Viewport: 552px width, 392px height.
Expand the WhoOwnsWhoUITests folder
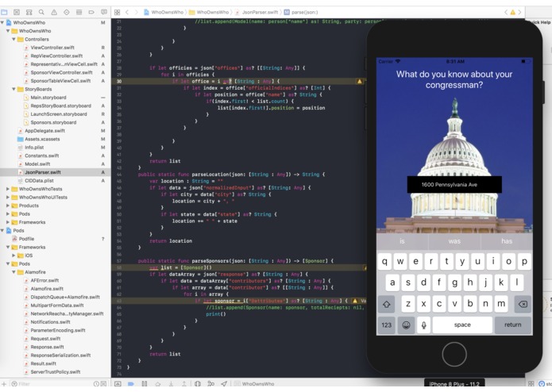point(8,198)
